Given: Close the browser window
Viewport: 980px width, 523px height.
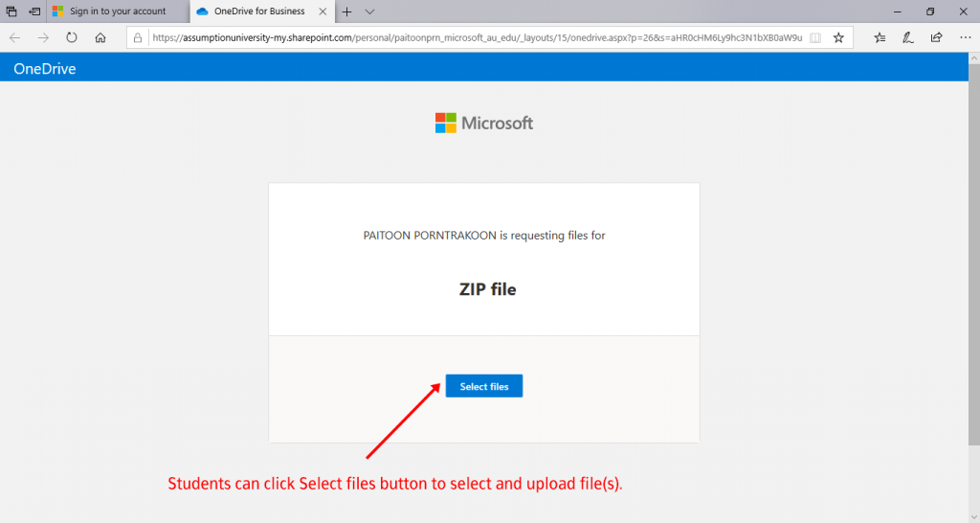Looking at the screenshot, I should (x=963, y=11).
